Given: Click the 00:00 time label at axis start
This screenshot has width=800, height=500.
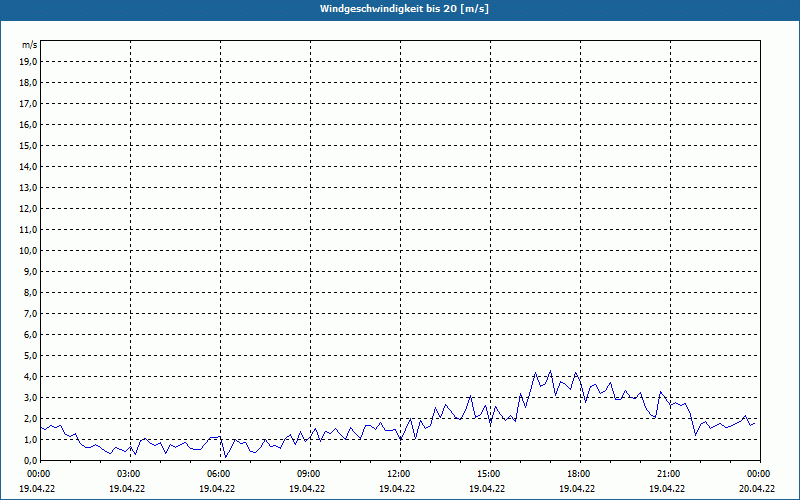Looking at the screenshot, I should pos(39,473).
